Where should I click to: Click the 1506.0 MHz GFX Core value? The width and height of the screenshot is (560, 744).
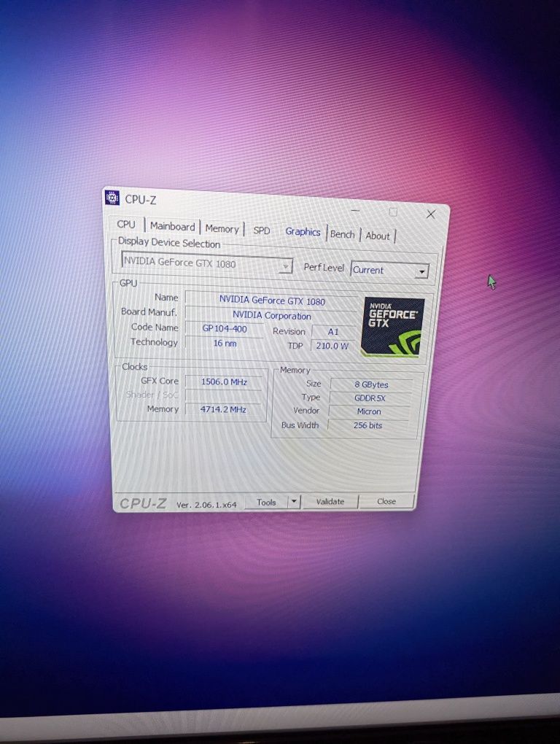224,382
